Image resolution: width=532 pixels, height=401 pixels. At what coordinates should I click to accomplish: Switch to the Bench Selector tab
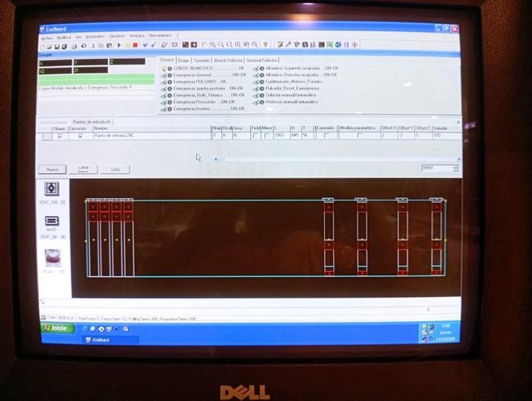(228, 61)
